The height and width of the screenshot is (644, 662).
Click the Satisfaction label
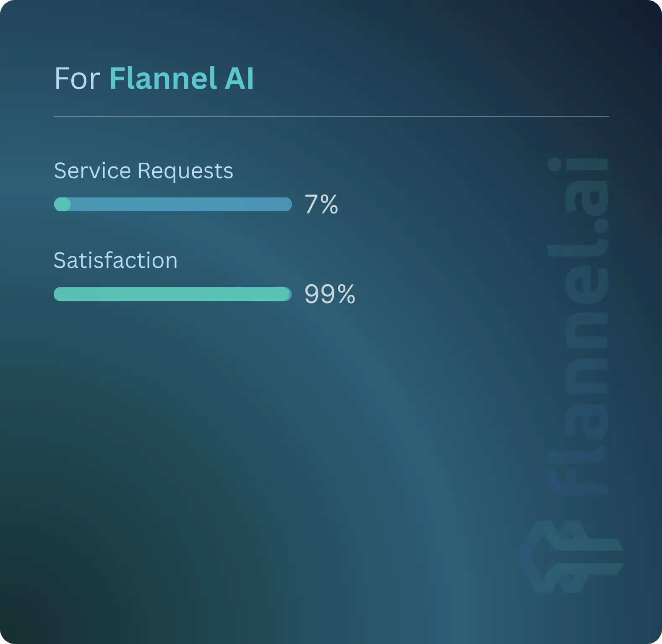point(116,260)
